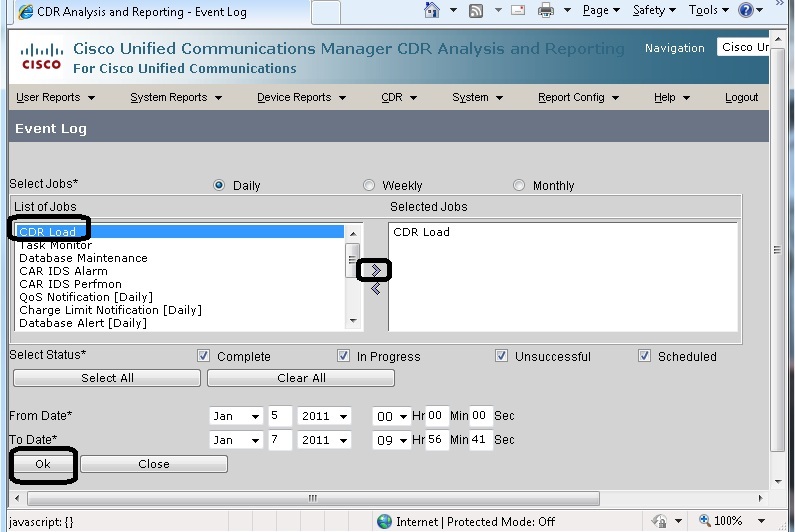Viewport: 795px width, 532px height.
Task: Click the To Date Min field
Action: (x=437, y=439)
